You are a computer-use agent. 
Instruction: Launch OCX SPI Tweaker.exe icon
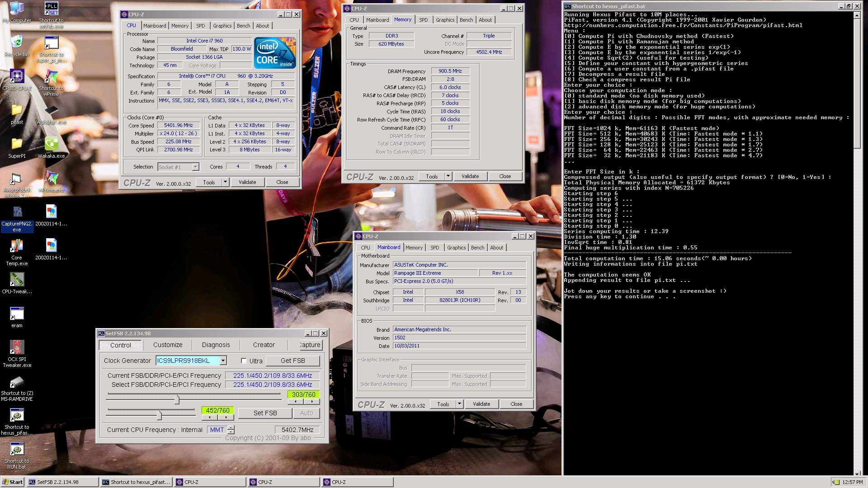[x=17, y=354]
